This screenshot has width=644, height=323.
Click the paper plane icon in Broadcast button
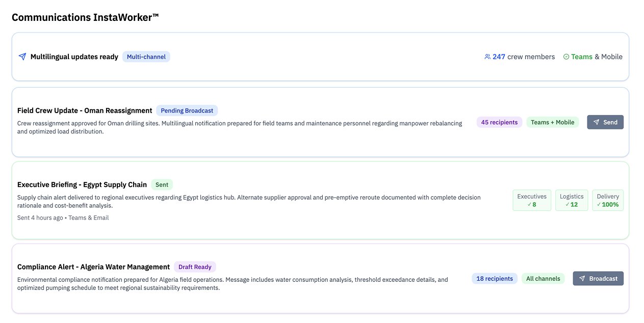[x=582, y=279]
